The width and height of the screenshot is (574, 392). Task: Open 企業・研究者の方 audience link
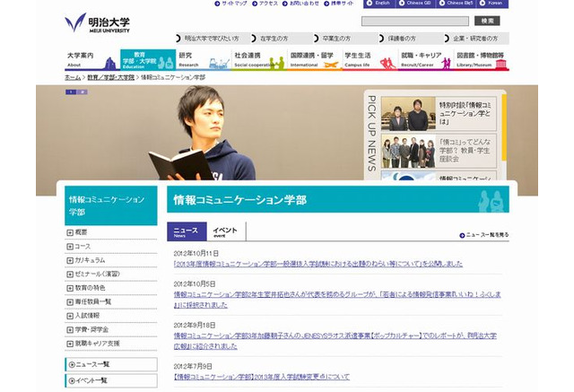[x=472, y=39]
